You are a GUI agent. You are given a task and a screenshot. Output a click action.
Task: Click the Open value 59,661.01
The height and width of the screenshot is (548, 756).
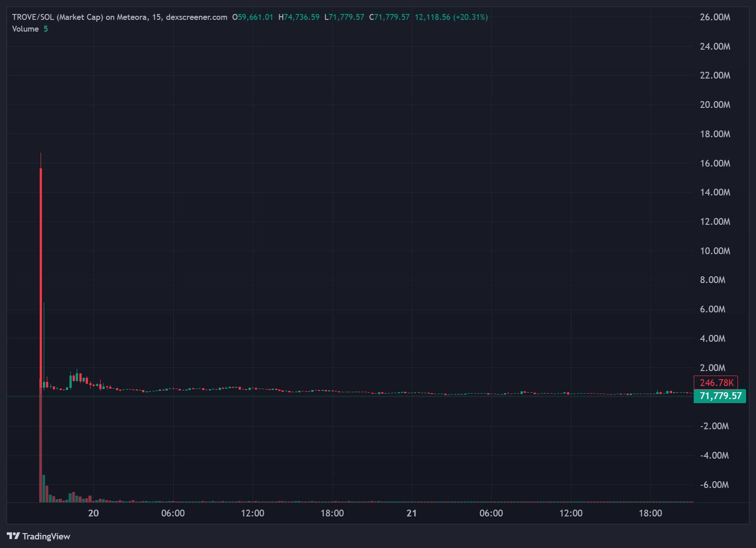click(x=255, y=17)
